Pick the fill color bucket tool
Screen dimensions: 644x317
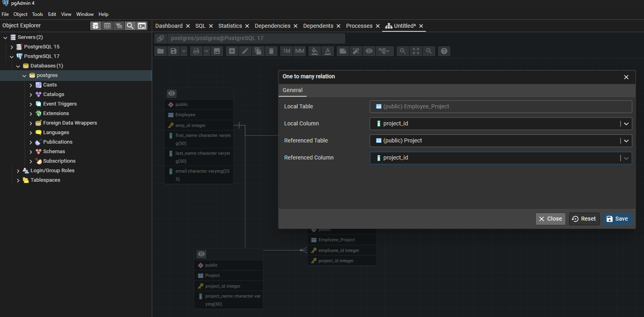point(315,51)
